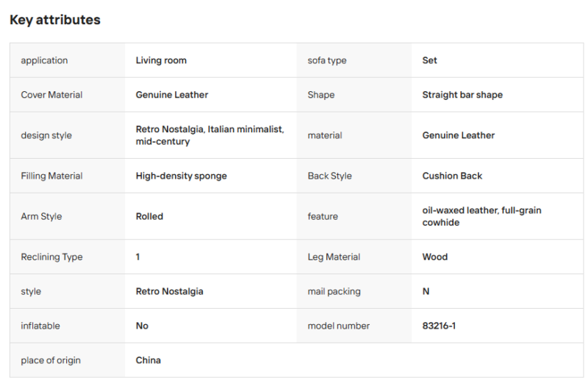Select the Retro Nostalgia, Italian minimalist text

point(209,129)
